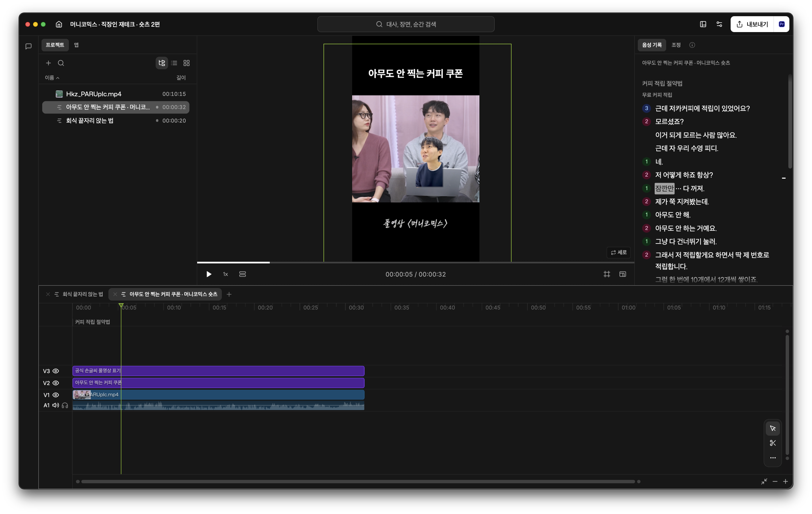Switch to 프로젝트 tab
Viewport: 812px width, 514px height.
(55, 45)
